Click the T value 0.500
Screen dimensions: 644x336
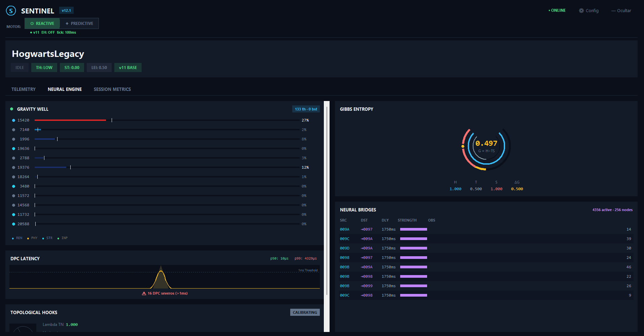476,189
